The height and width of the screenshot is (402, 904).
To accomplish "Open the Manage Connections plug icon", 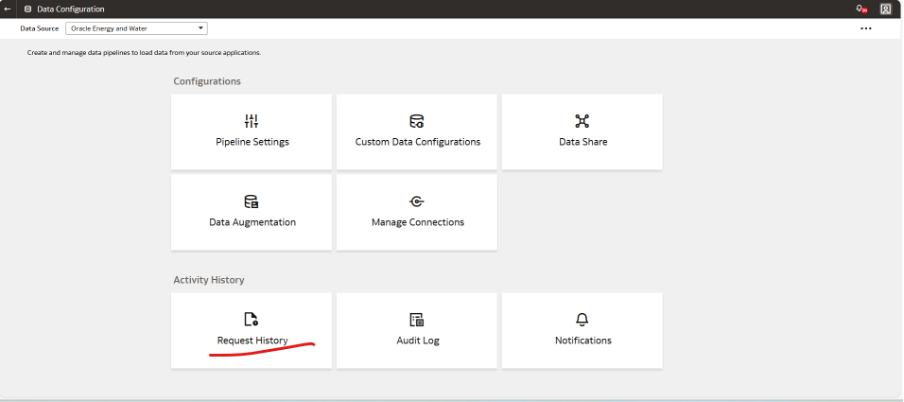I will click(x=417, y=201).
